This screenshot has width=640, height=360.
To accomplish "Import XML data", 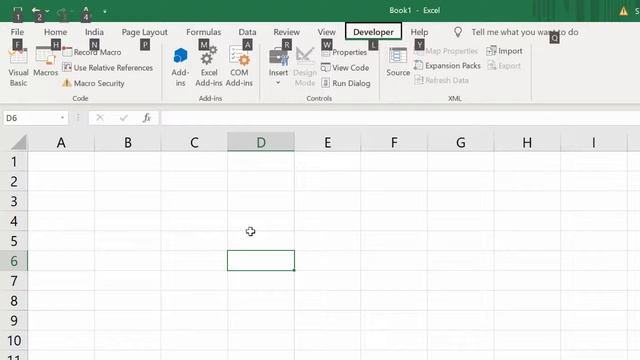I will click(x=504, y=51).
